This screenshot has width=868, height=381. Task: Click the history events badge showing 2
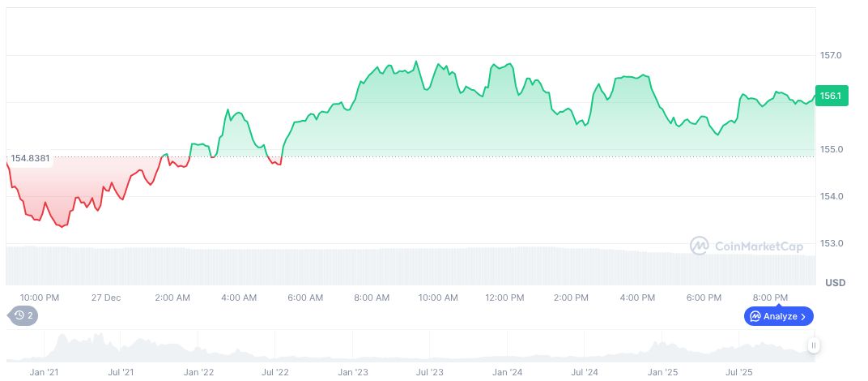pos(23,315)
